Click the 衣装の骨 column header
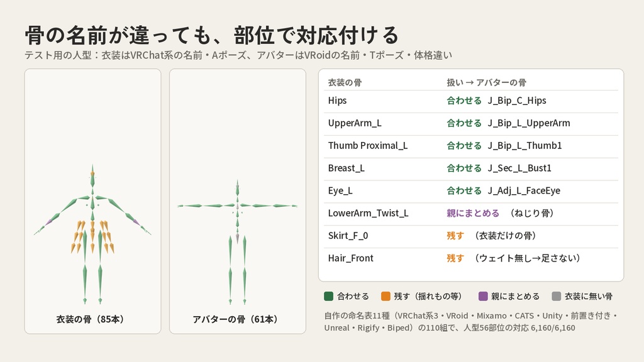The image size is (644, 362). pos(345,82)
